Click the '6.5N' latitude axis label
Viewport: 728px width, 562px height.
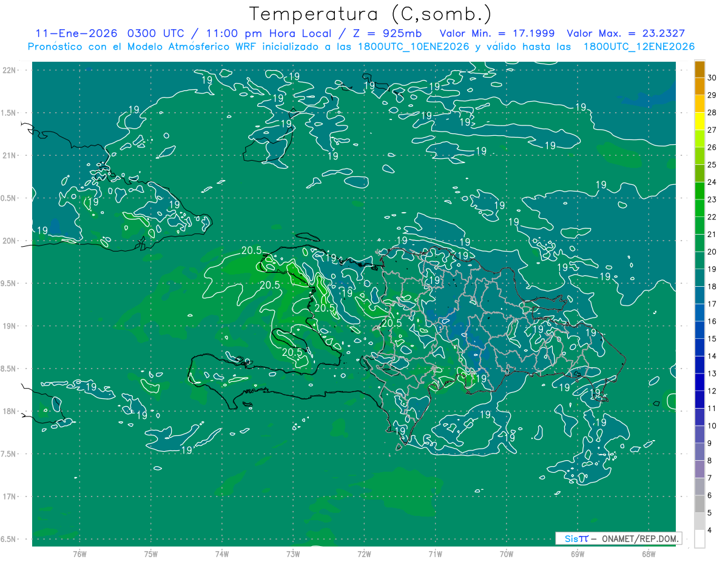click(9, 539)
